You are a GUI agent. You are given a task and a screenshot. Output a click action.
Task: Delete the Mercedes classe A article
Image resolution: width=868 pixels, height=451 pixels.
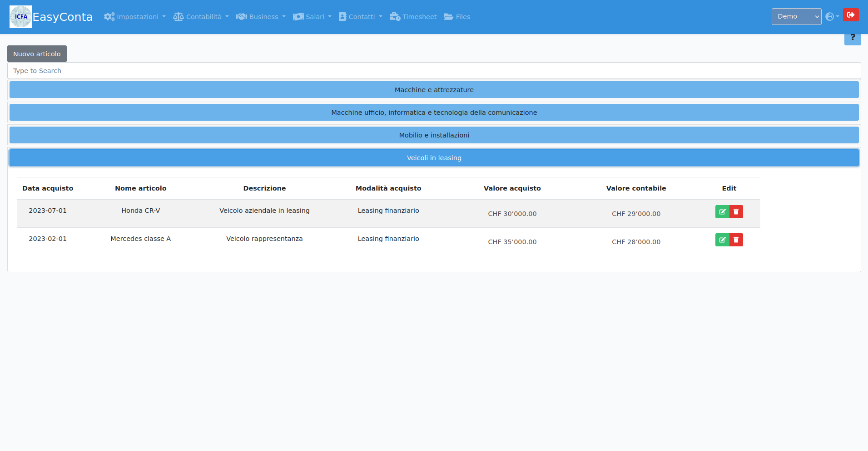736,240
